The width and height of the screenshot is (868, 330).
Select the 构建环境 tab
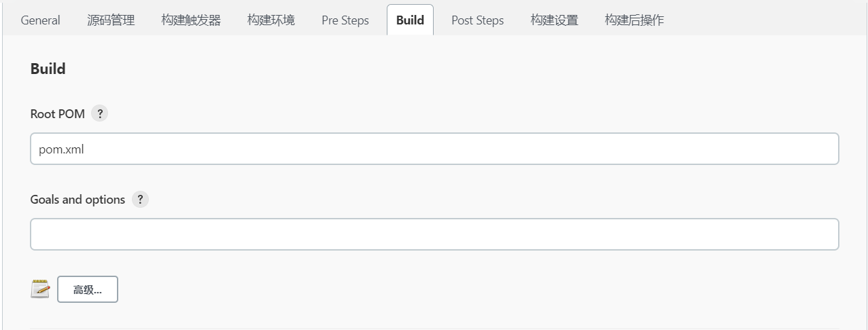pos(271,20)
